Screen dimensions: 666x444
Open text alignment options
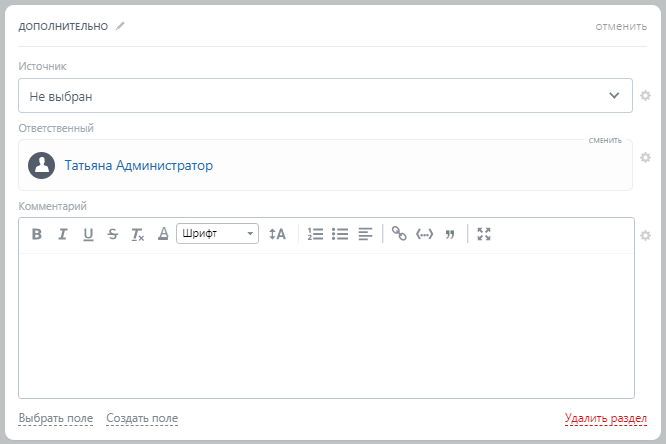click(x=365, y=234)
